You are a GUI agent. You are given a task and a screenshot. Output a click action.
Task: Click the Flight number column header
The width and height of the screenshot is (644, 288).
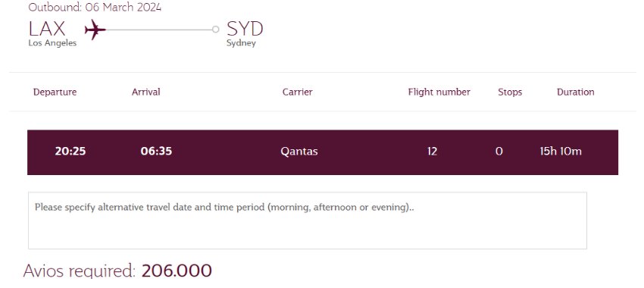pyautogui.click(x=439, y=92)
